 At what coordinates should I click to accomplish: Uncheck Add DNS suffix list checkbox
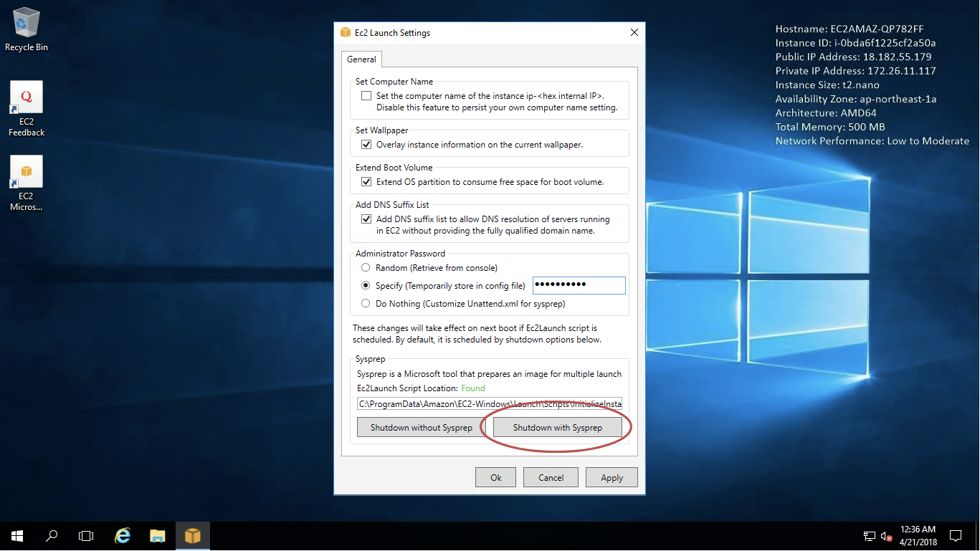pos(366,219)
